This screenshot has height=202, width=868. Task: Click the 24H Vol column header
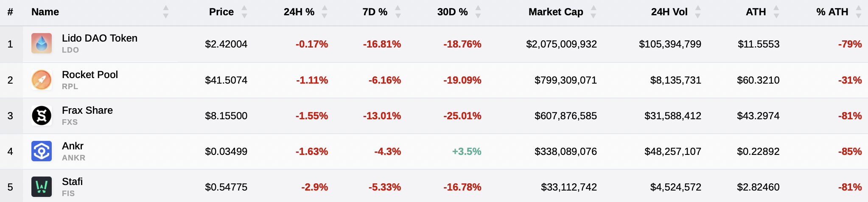pyautogui.click(x=669, y=12)
